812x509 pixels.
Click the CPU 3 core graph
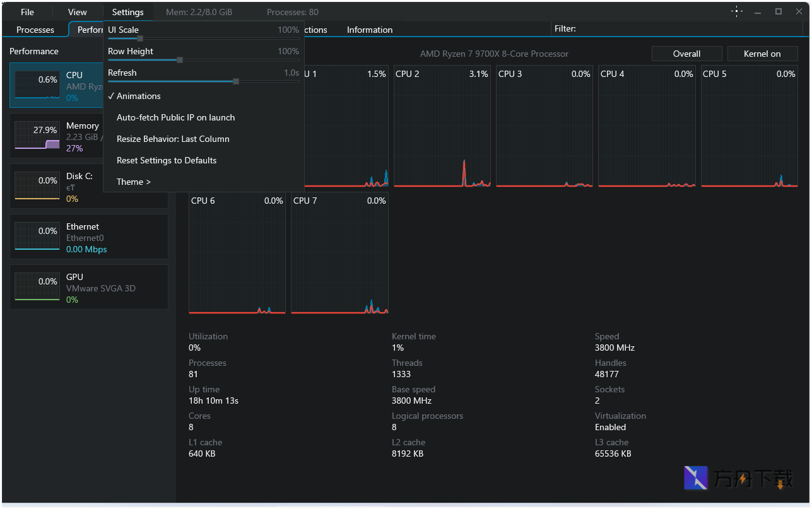(544, 126)
